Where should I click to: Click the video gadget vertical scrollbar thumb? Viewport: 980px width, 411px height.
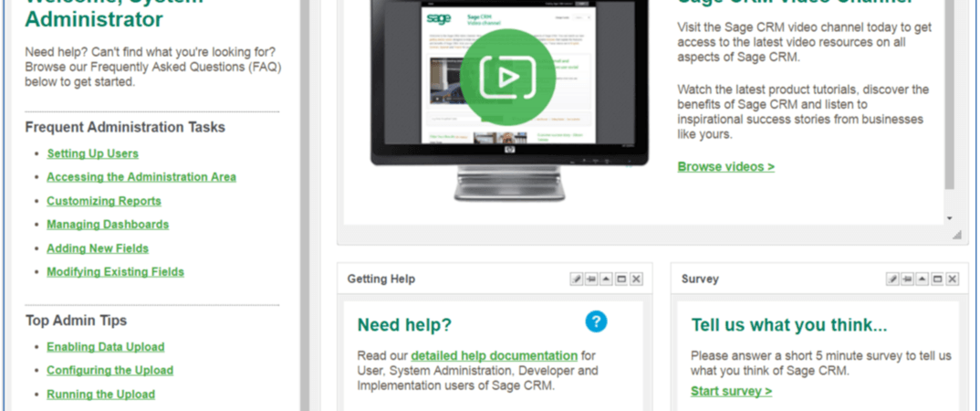(x=949, y=94)
